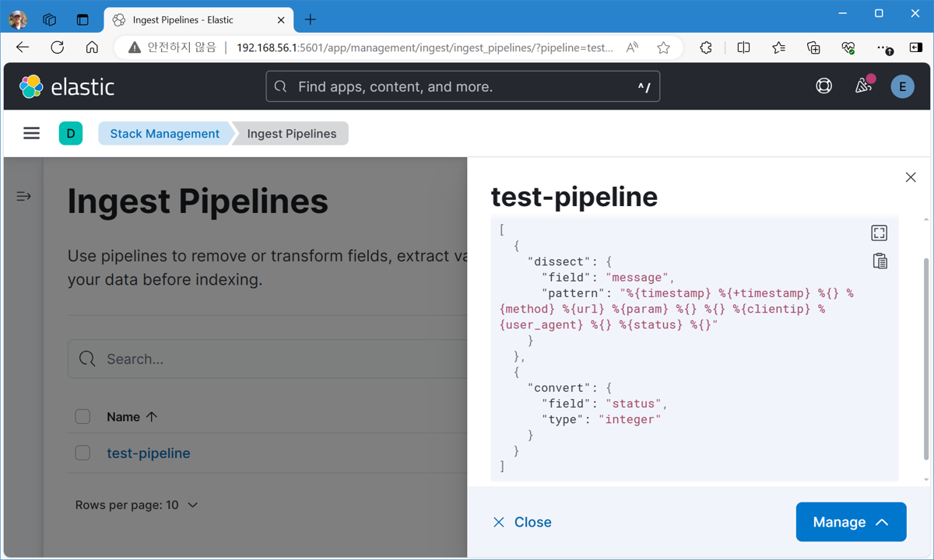
Task: Focus the Find apps, content search bar
Action: pos(462,86)
